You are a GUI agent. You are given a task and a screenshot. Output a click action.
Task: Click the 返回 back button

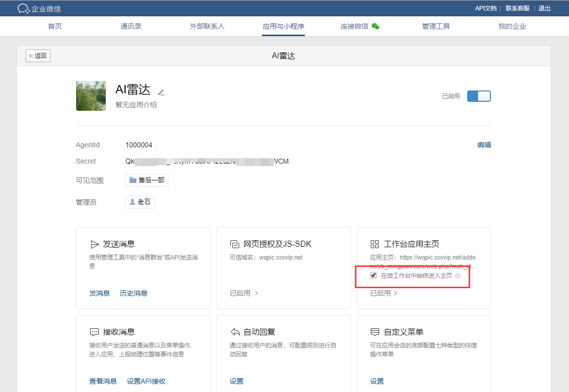tap(38, 56)
